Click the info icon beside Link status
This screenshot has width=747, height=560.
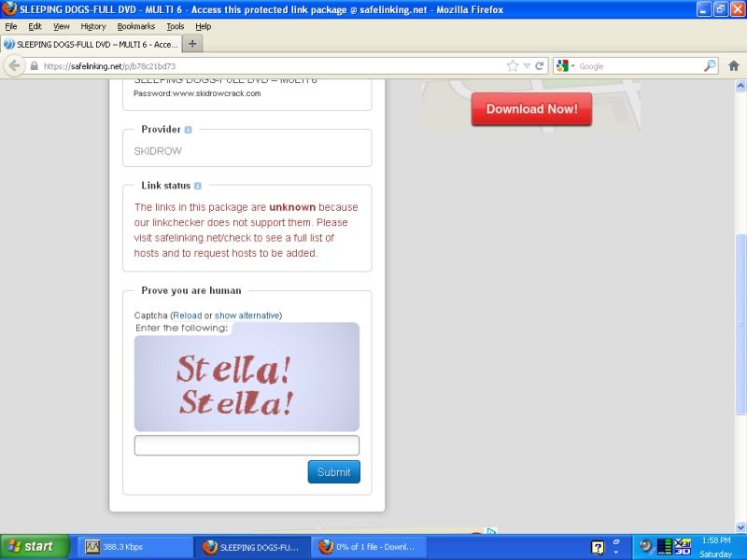(x=198, y=186)
